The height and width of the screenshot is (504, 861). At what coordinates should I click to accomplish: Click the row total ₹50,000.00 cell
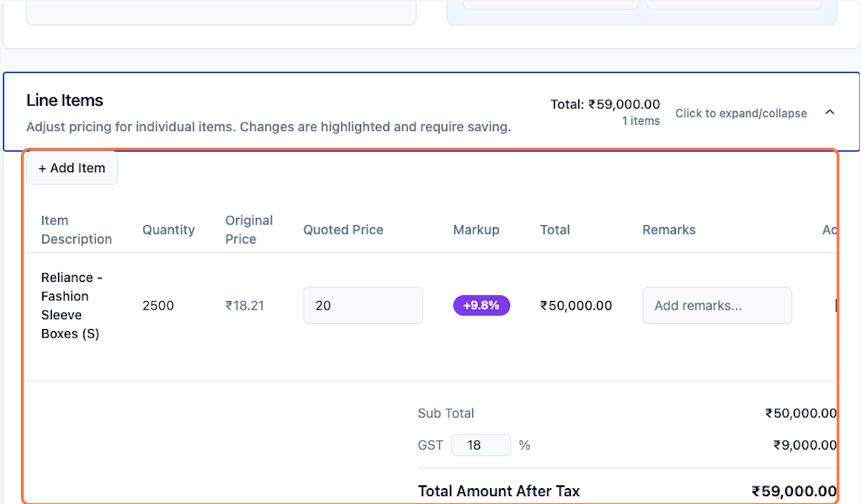click(576, 305)
